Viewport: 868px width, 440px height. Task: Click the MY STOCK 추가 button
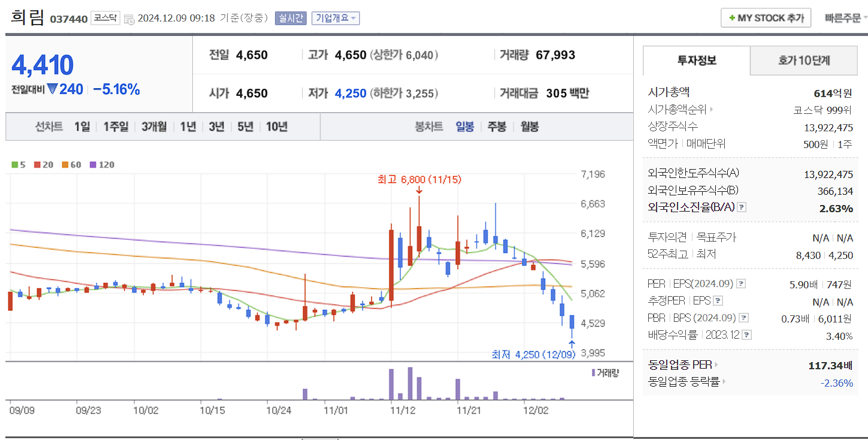coord(766,17)
